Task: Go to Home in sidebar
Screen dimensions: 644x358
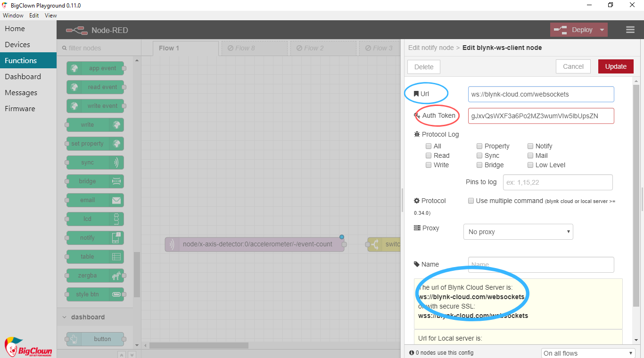Action: pyautogui.click(x=28, y=29)
